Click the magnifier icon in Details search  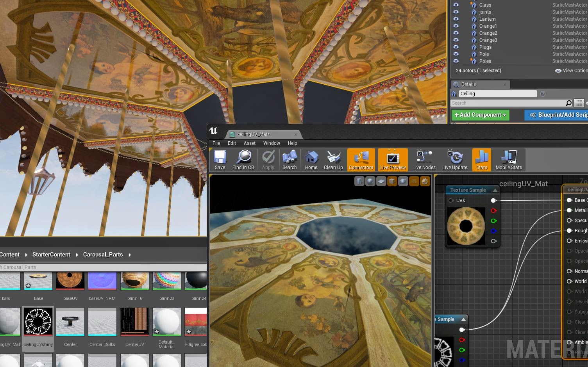tap(569, 103)
